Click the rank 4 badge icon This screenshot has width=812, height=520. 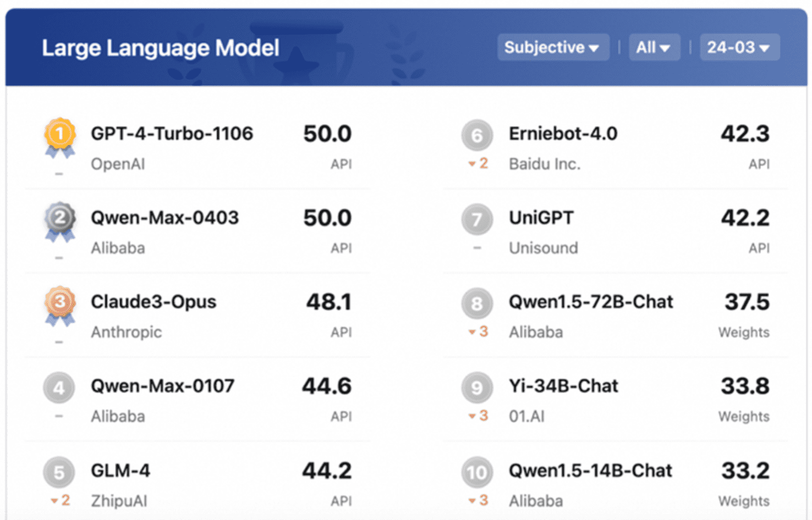click(59, 388)
